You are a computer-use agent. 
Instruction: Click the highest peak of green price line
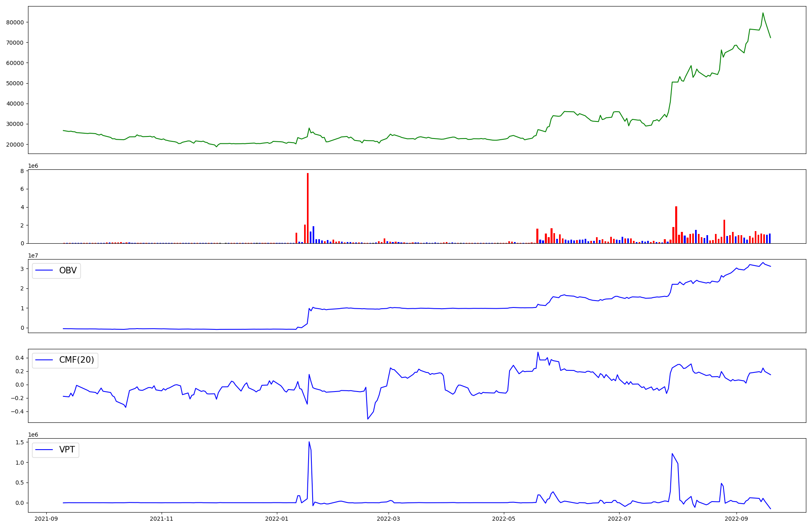tap(763, 13)
